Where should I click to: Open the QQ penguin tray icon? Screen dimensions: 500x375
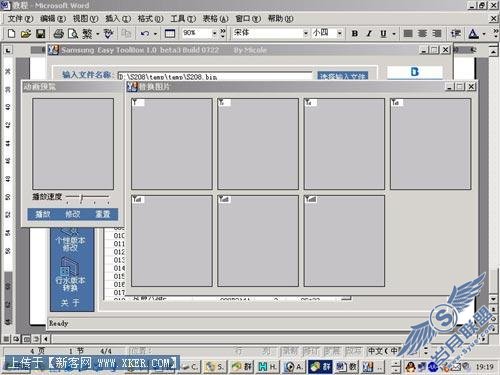point(411,367)
